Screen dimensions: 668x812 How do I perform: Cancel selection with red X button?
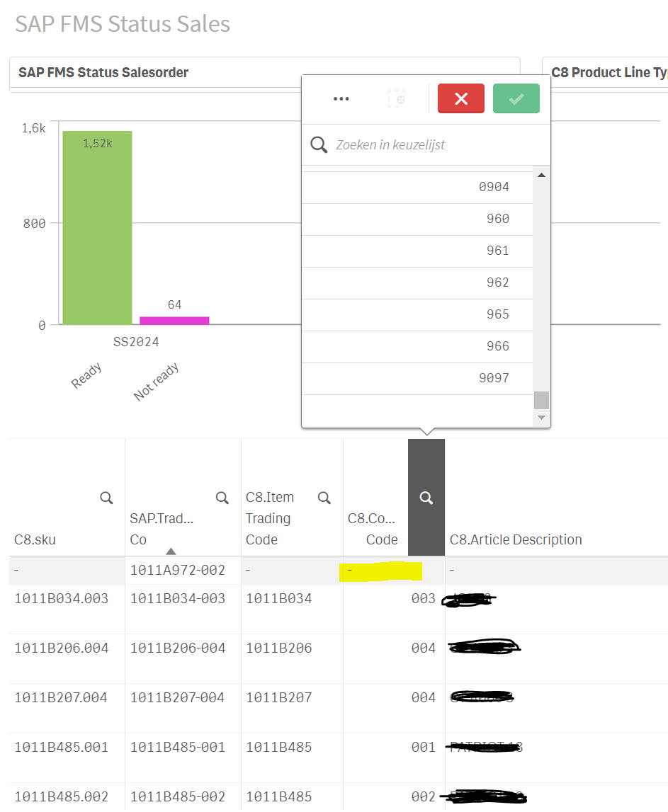pos(461,99)
